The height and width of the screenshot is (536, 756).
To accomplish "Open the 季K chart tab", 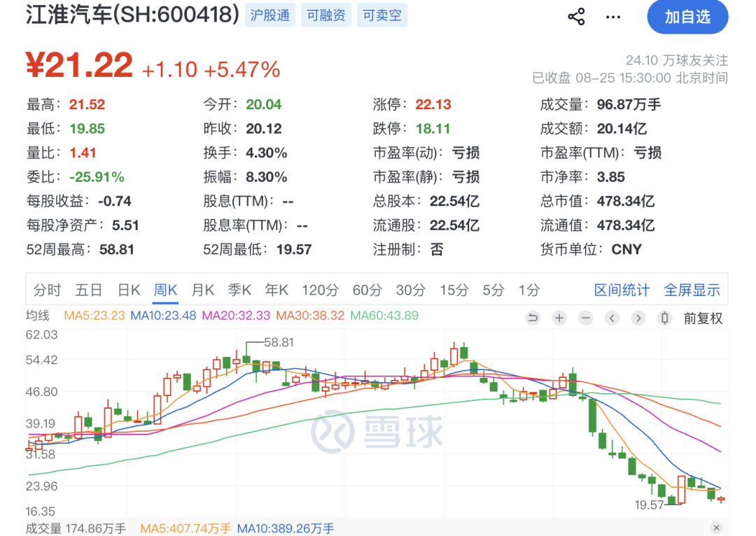I will click(x=239, y=290).
